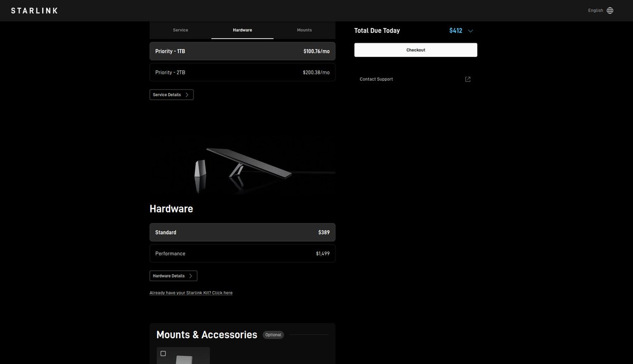Click the Checkout button
The height and width of the screenshot is (364, 633).
point(416,50)
